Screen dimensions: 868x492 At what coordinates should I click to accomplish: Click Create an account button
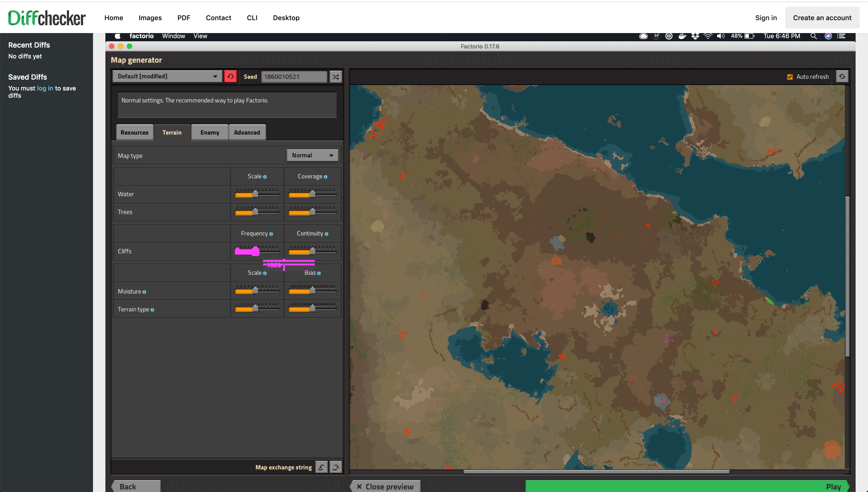(x=822, y=18)
